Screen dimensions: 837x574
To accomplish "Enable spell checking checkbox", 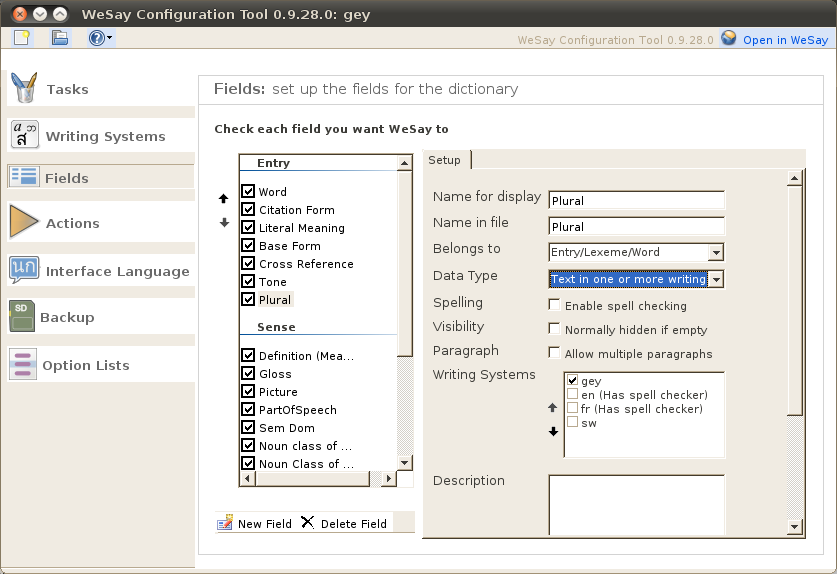I will pos(554,304).
